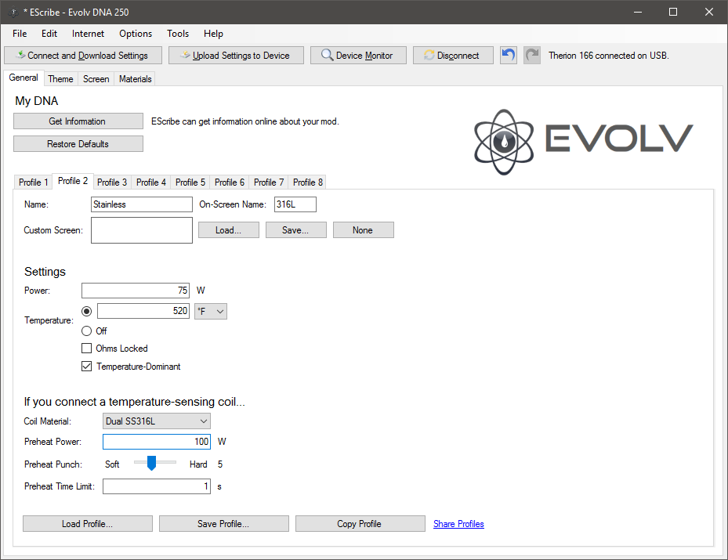728x560 pixels.
Task: Click the EScribe app icon in title bar
Action: (x=13, y=12)
